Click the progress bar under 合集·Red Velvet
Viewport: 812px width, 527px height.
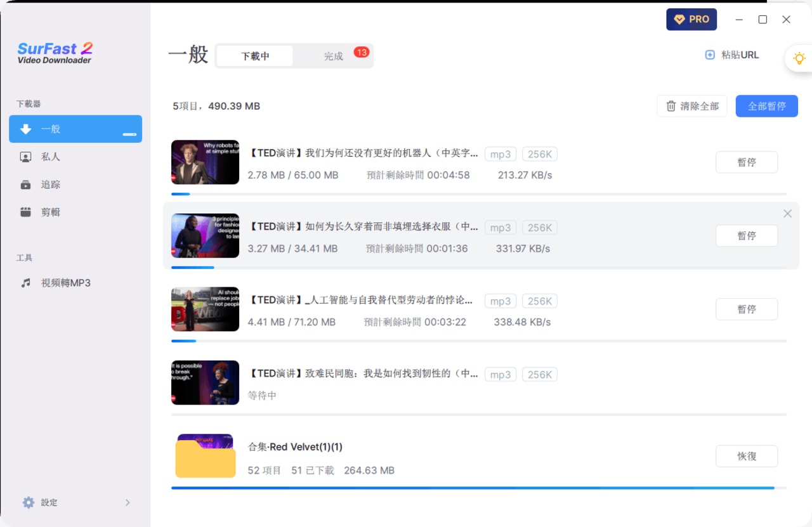pyautogui.click(x=479, y=488)
